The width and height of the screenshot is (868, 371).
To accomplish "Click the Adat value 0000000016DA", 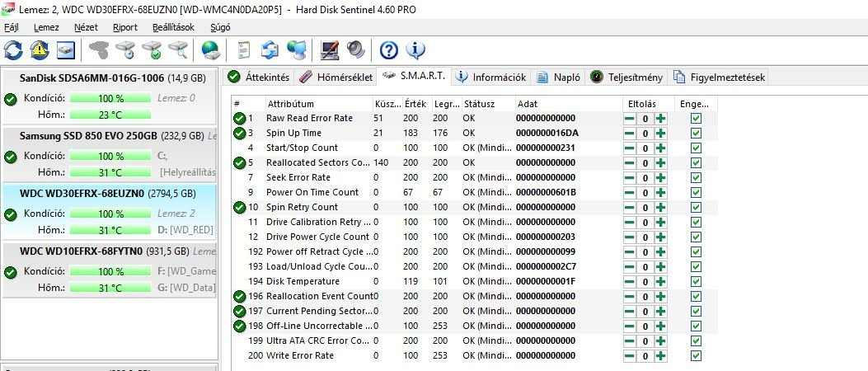I will pos(545,134).
